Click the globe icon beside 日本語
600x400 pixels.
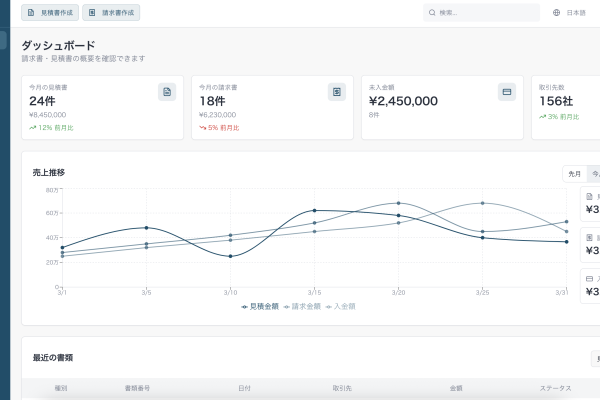point(557,13)
